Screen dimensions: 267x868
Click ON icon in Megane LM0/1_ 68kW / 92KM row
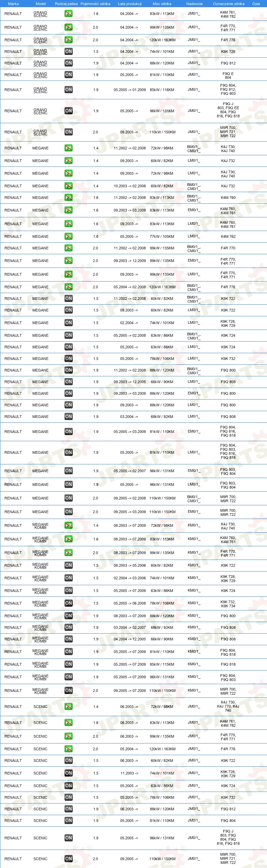tap(68, 417)
